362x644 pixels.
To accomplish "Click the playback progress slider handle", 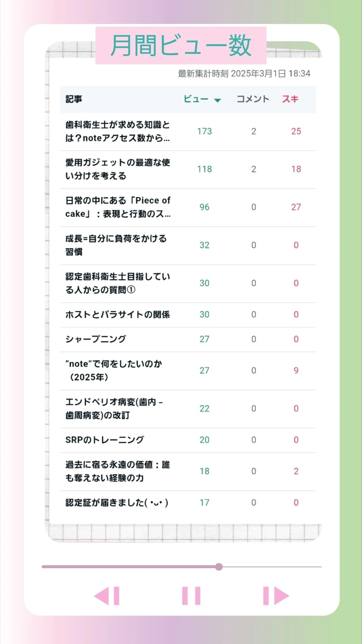I will [x=219, y=567].
